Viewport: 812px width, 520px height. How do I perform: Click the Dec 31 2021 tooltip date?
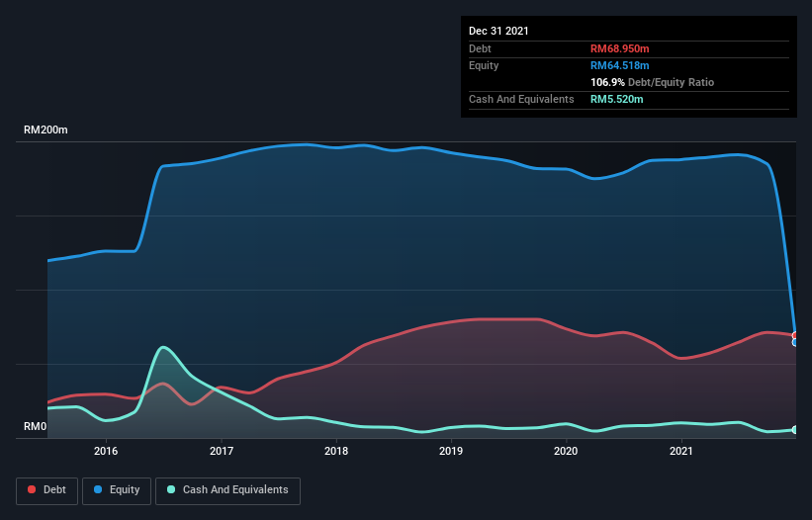pyautogui.click(x=498, y=31)
